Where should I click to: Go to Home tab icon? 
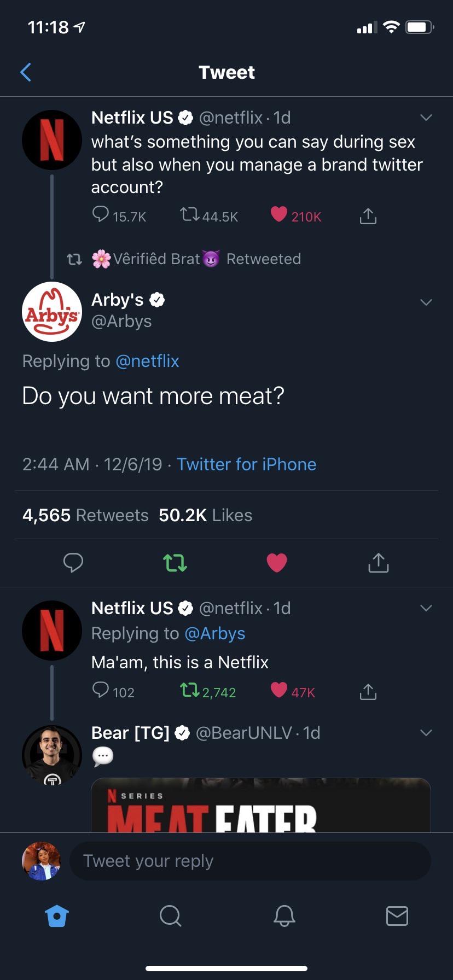(57, 915)
